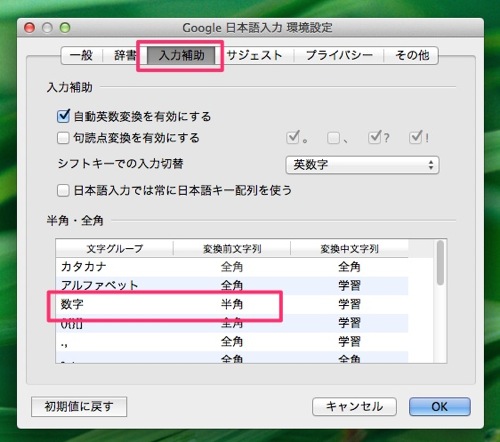
Task: Toggle the ! punctuation checkbox
Action: point(415,137)
